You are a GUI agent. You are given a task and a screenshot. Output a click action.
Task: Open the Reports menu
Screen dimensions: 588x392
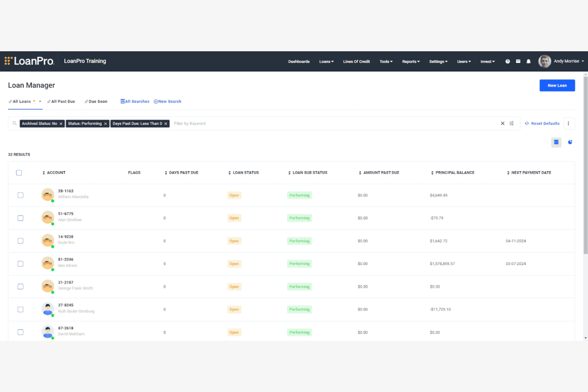[x=410, y=62]
